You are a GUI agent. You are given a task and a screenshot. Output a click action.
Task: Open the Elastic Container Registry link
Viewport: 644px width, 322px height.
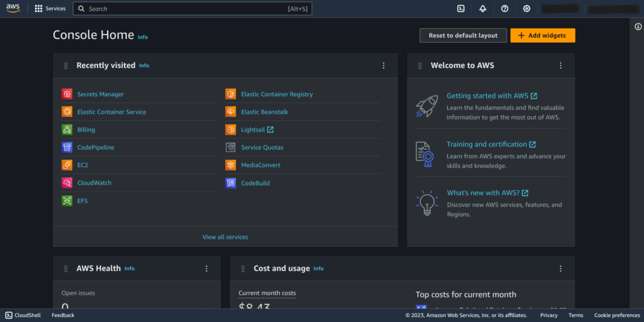point(277,94)
